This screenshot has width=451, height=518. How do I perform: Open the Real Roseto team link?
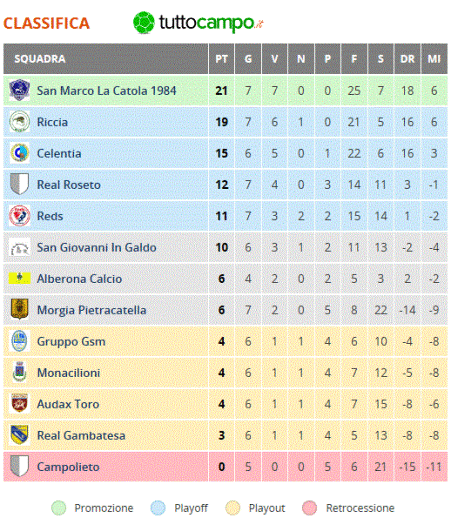[x=69, y=185]
